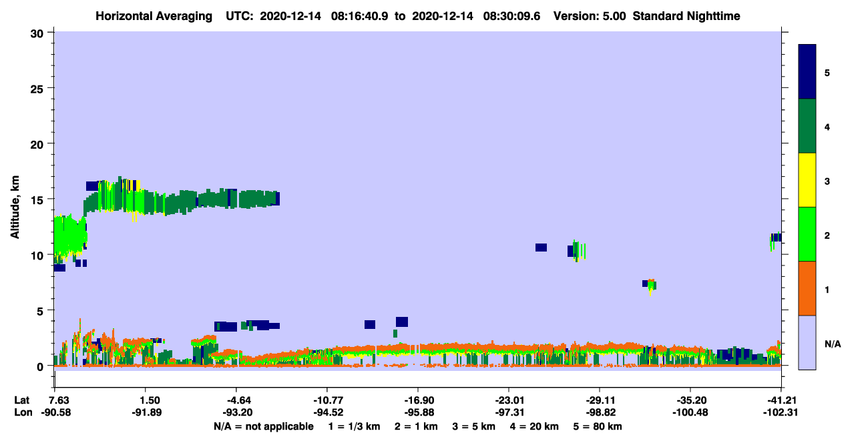
Task: Click the 'Lon' row label
Action: (x=23, y=412)
